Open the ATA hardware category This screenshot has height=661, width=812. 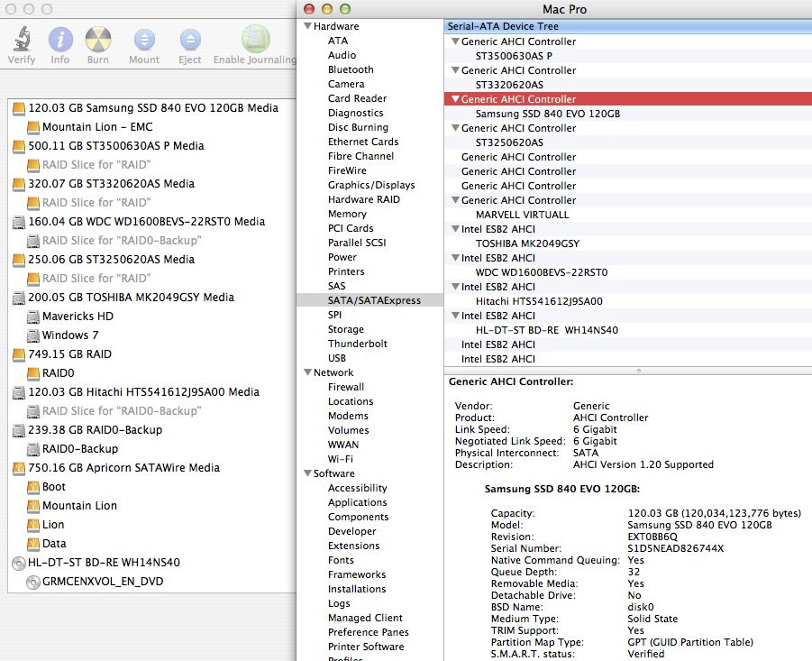click(338, 41)
